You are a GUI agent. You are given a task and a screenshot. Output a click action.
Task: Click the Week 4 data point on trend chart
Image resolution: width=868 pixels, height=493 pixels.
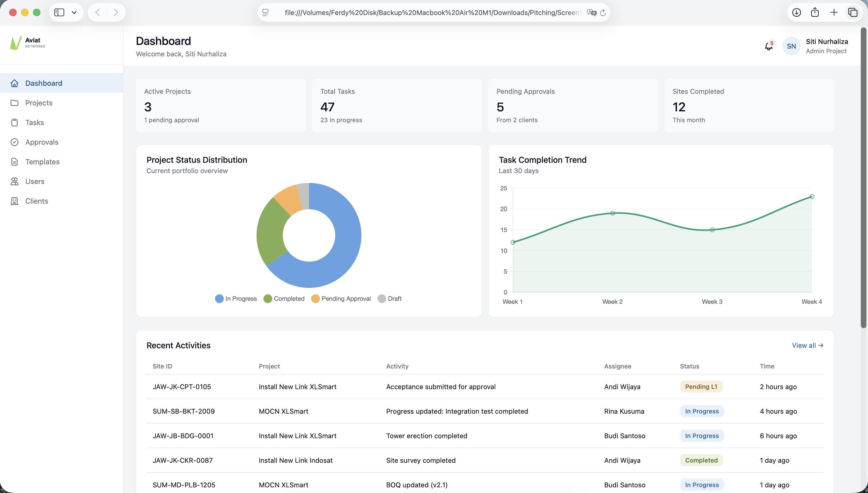tap(812, 196)
